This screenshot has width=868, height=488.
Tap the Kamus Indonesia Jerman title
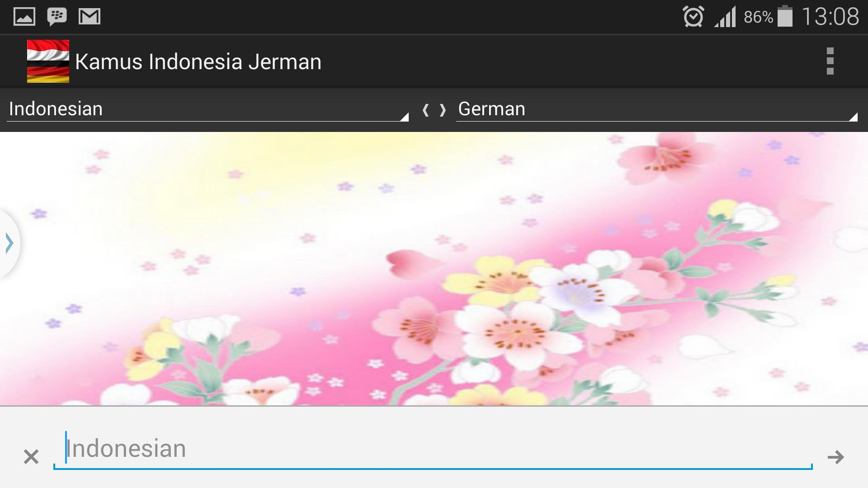coord(198,62)
